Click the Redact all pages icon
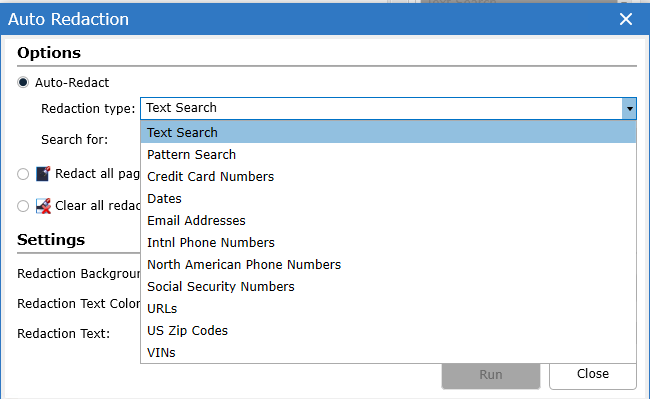This screenshot has height=399, width=650. tap(43, 174)
